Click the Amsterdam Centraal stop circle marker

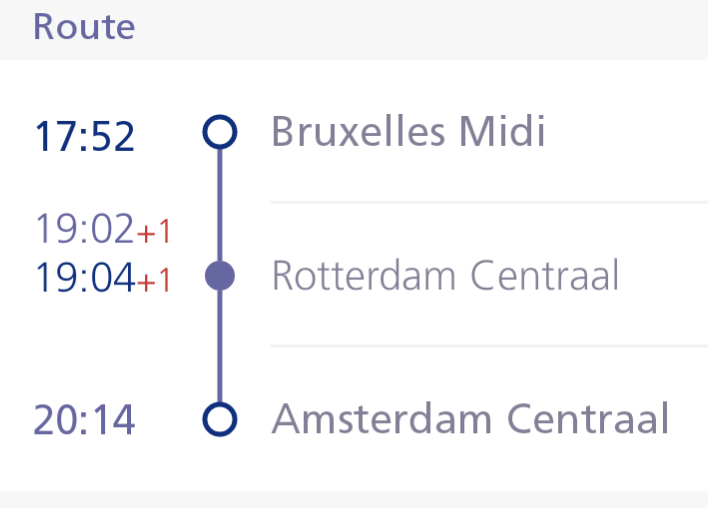point(220,419)
